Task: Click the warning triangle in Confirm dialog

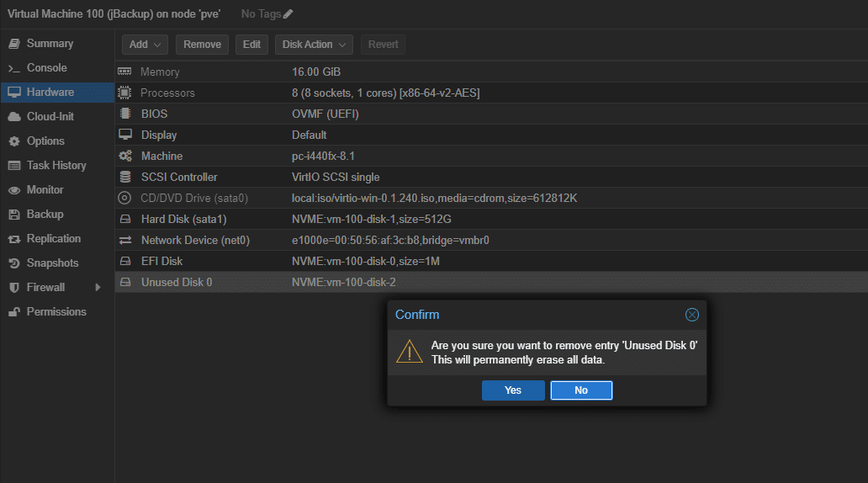Action: pos(410,353)
